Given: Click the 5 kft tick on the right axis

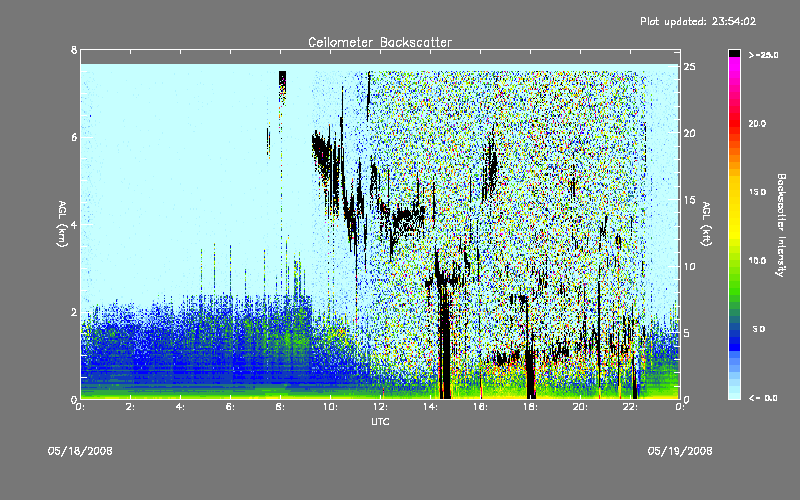Looking at the screenshot, I should point(687,333).
